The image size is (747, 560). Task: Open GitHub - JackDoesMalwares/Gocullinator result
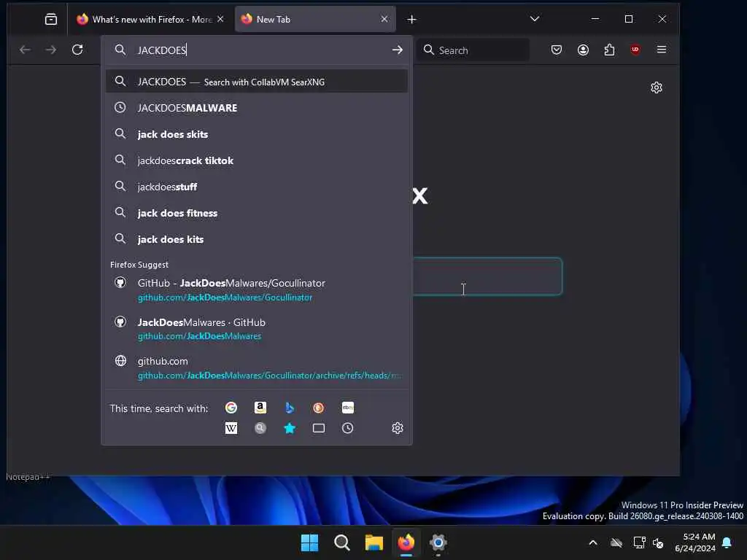point(256,289)
